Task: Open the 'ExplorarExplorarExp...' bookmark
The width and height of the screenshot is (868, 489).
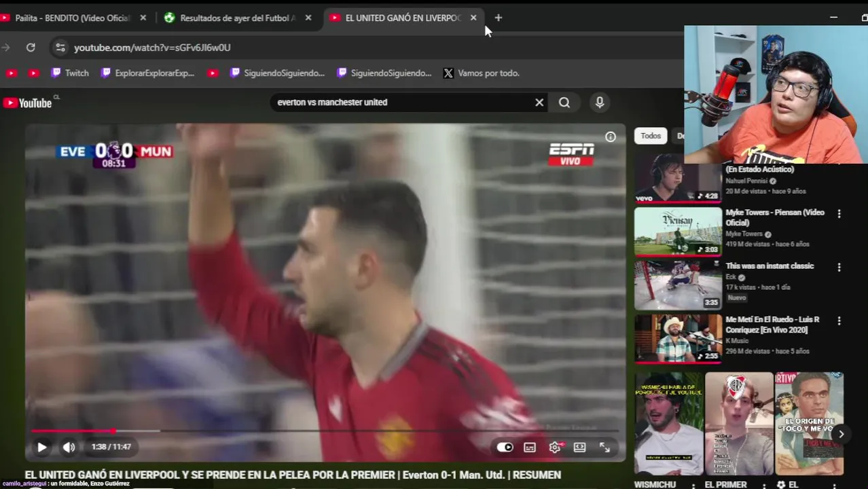Action: pyautogui.click(x=147, y=73)
